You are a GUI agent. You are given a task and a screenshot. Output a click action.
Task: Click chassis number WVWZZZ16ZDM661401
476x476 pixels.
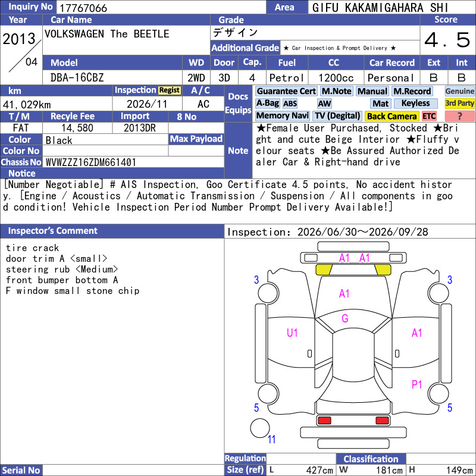90,162
